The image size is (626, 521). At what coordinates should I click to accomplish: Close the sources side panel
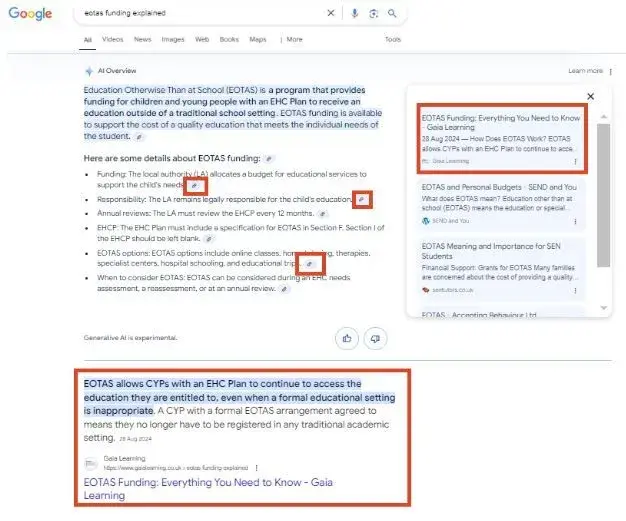590,96
